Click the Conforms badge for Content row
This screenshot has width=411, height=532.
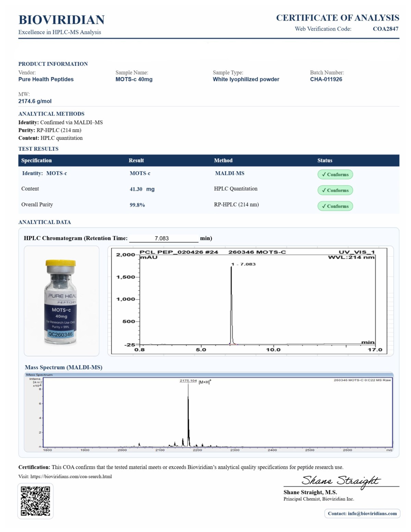[x=335, y=190]
